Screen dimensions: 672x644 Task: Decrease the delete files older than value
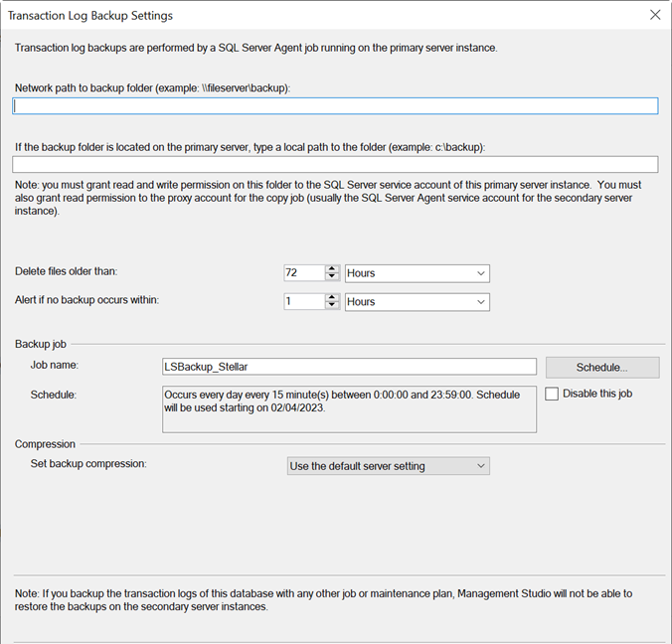[x=332, y=277]
